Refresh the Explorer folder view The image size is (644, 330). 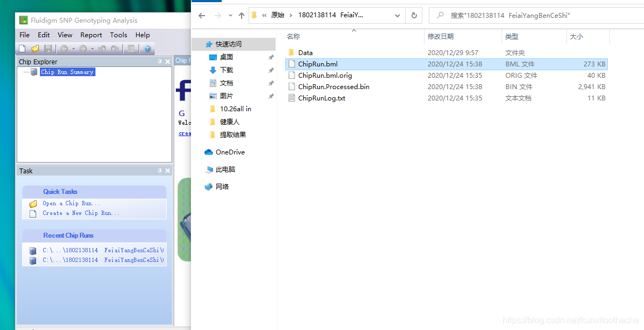tap(414, 16)
